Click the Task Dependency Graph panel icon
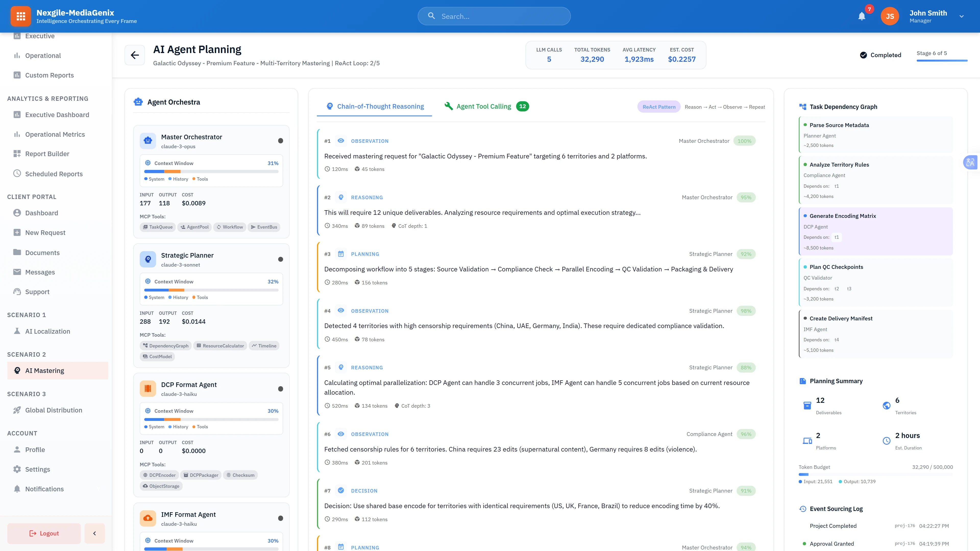Viewport: 980px width, 551px height. [x=803, y=106]
